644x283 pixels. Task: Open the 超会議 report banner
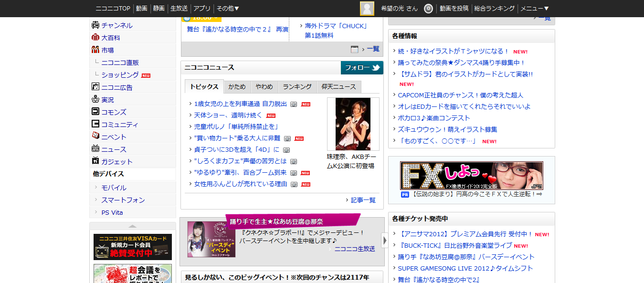pos(133,273)
